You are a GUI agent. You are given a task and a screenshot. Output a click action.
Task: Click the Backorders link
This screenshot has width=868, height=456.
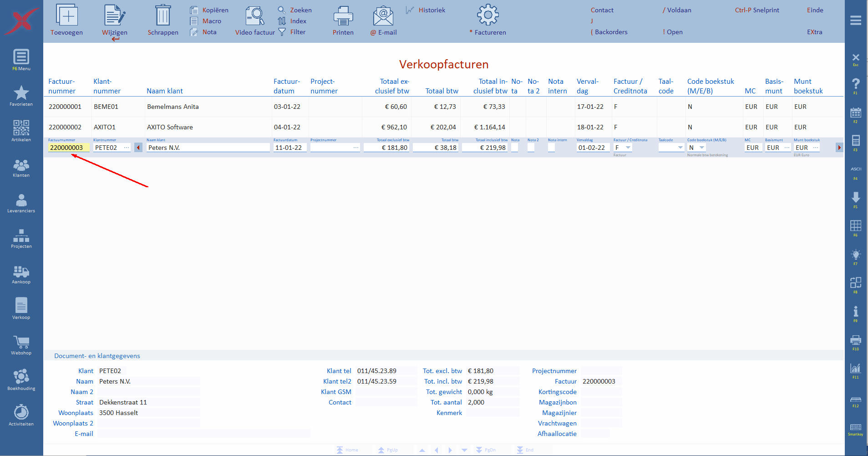pyautogui.click(x=609, y=32)
